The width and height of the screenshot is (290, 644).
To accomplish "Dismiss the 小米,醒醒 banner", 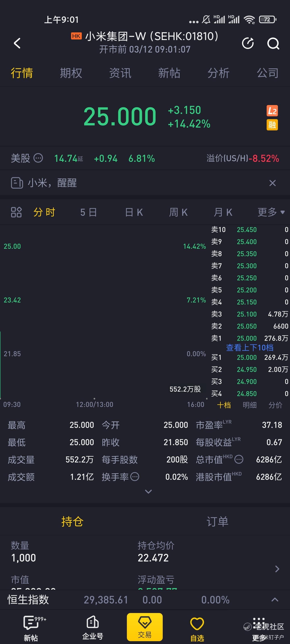I will tap(272, 183).
